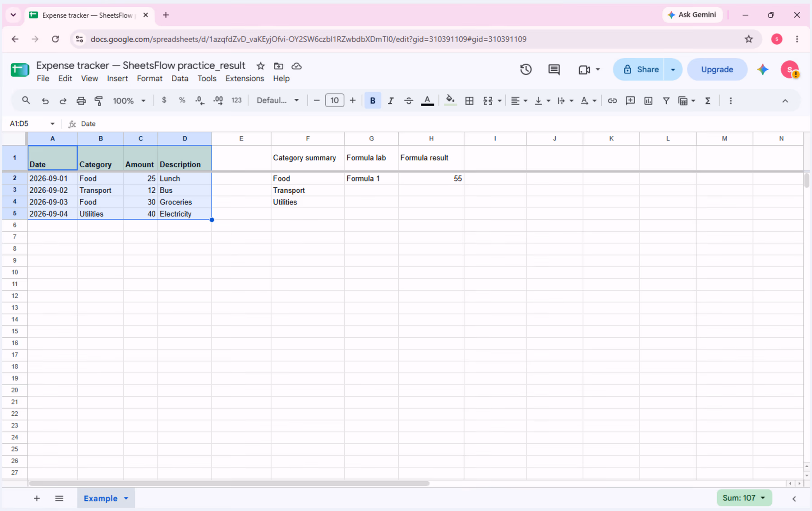Image resolution: width=812 pixels, height=511 pixels.
Task: Insert a link
Action: point(612,101)
